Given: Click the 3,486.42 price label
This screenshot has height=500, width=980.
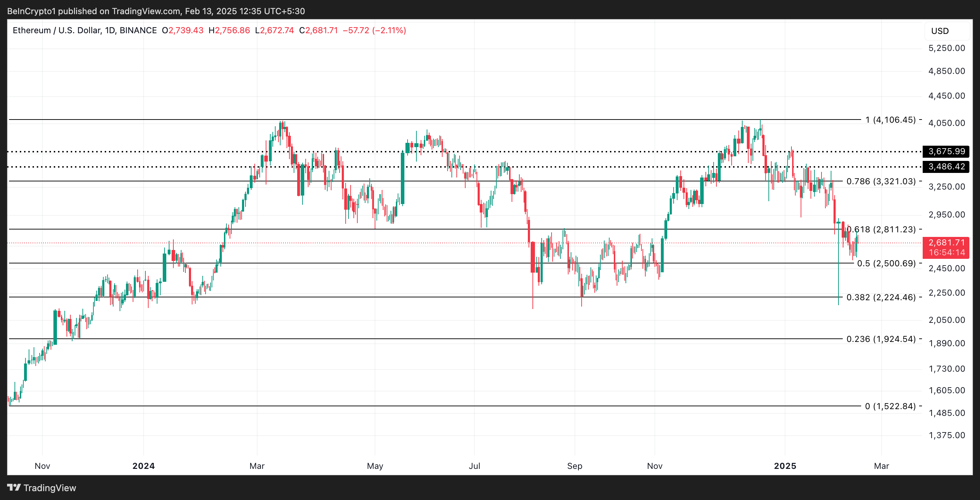Looking at the screenshot, I should point(946,167).
